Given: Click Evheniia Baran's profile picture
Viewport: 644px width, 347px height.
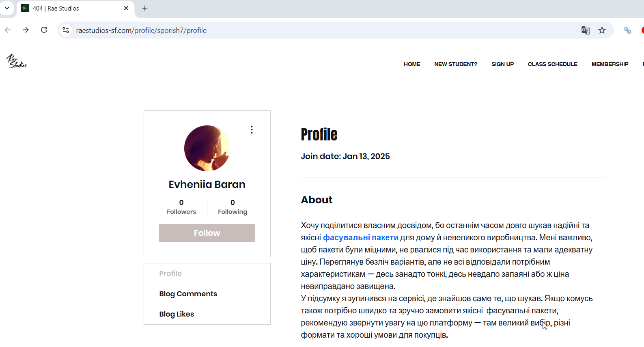Looking at the screenshot, I should [x=207, y=148].
